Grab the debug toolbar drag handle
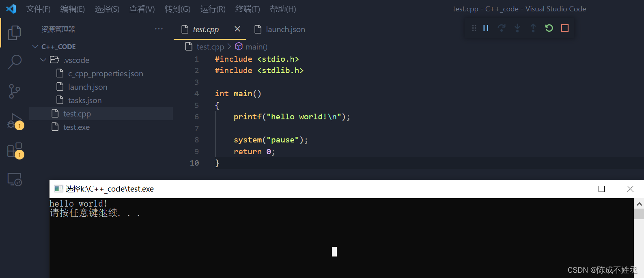This screenshot has height=278, width=644. (x=474, y=28)
